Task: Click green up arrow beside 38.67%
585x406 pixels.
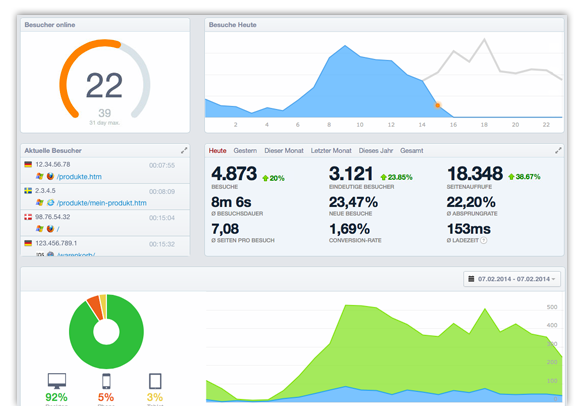Action: pyautogui.click(x=511, y=177)
